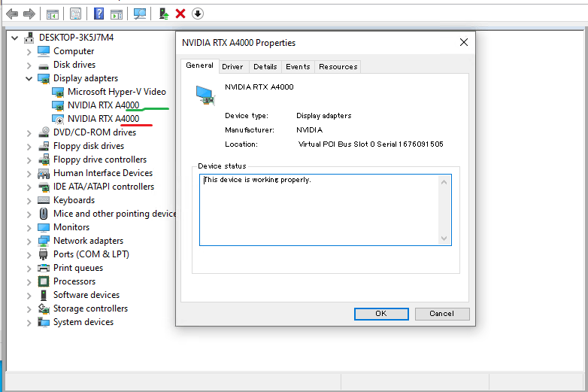This screenshot has height=392, width=588.
Task: Expand the Processors chevron
Action: (29, 281)
